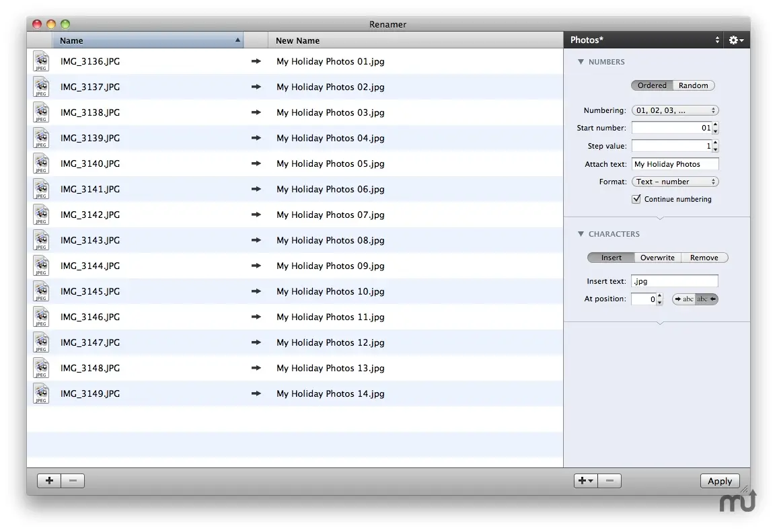Viewport: 777px width, 532px height.
Task: Open the Photos* preset dropdown
Action: (644, 40)
